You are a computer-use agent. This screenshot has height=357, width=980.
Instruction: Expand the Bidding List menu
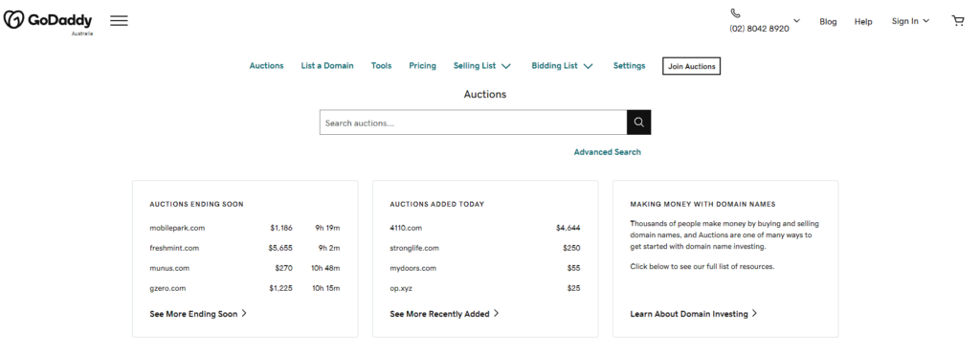coord(562,66)
